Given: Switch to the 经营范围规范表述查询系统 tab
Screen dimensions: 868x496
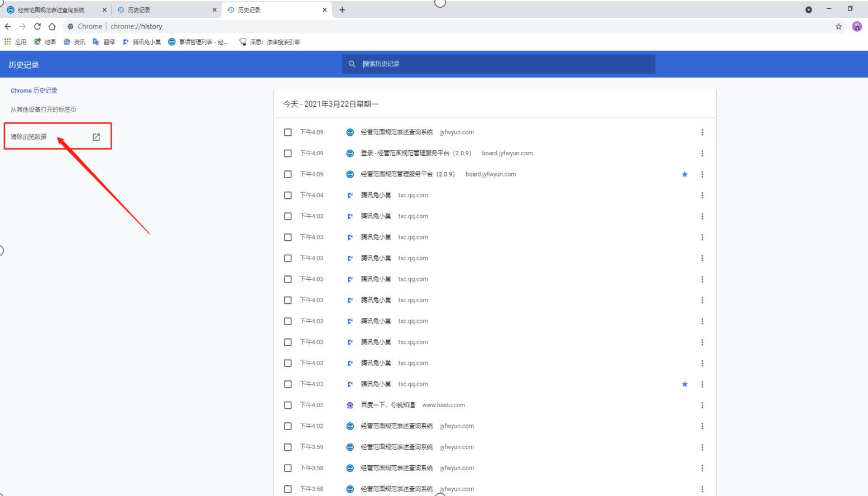Looking at the screenshot, I should 51,10.
